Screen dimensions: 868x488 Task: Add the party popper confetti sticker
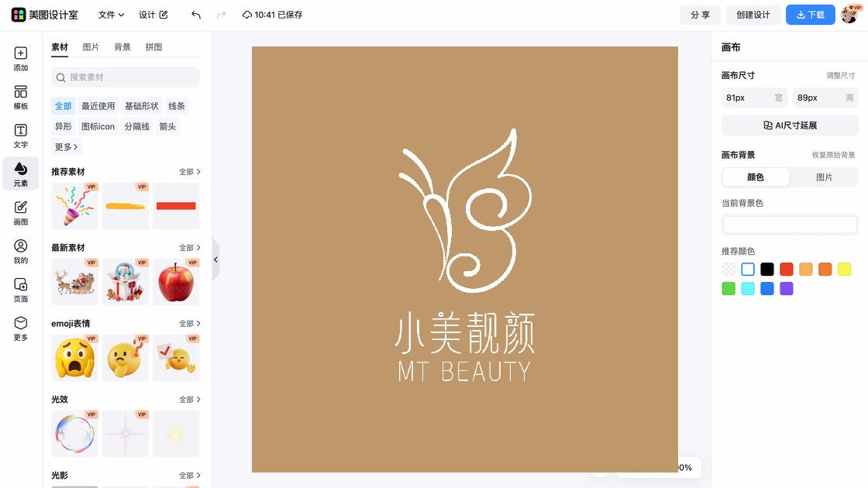pos(74,206)
